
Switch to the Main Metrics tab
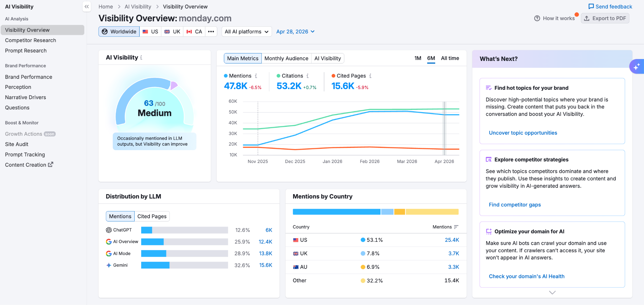click(243, 58)
